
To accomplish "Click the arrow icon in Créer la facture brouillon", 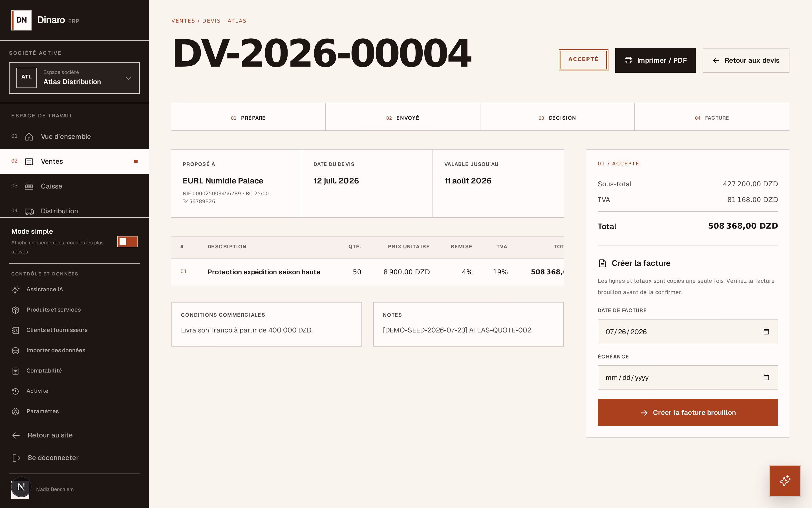I will 644,413.
